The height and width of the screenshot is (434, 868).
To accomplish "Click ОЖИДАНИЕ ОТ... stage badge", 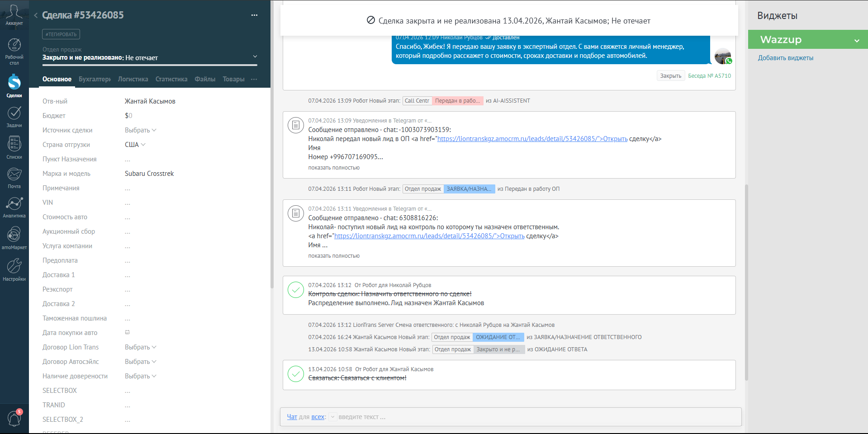I will (498, 337).
